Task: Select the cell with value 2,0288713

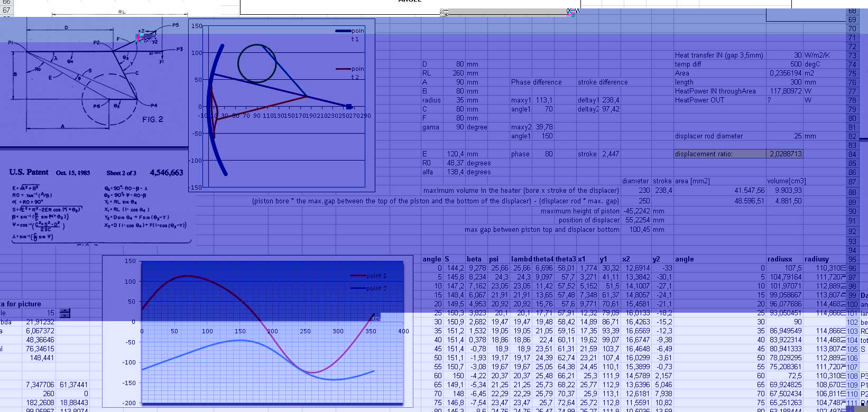Action: pyautogui.click(x=785, y=154)
